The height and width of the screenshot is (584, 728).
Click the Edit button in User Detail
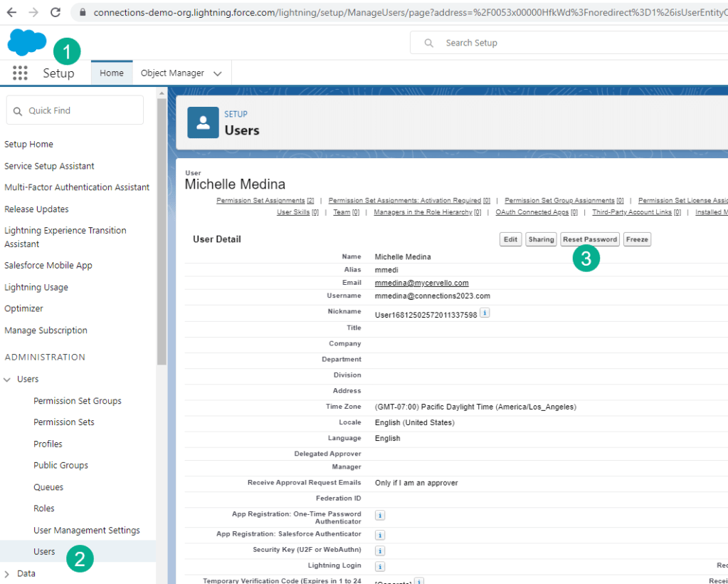pos(510,239)
